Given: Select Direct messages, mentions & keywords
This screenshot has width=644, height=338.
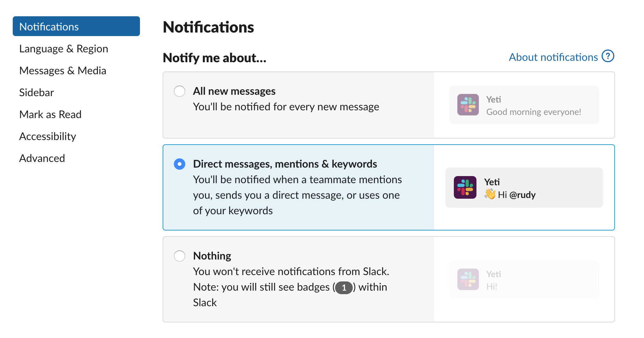Looking at the screenshot, I should [180, 164].
